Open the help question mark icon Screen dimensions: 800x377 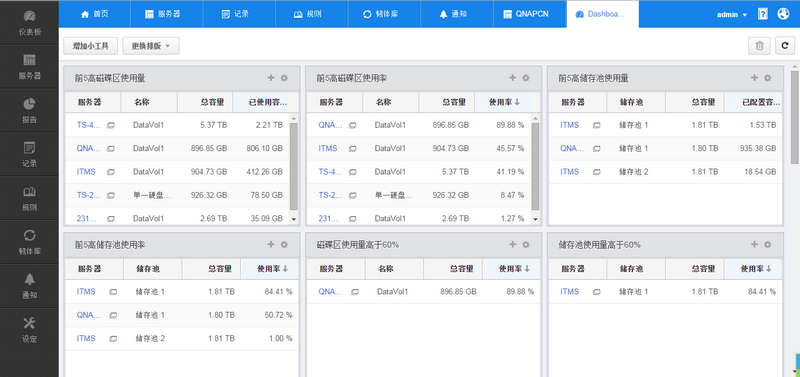tap(763, 14)
